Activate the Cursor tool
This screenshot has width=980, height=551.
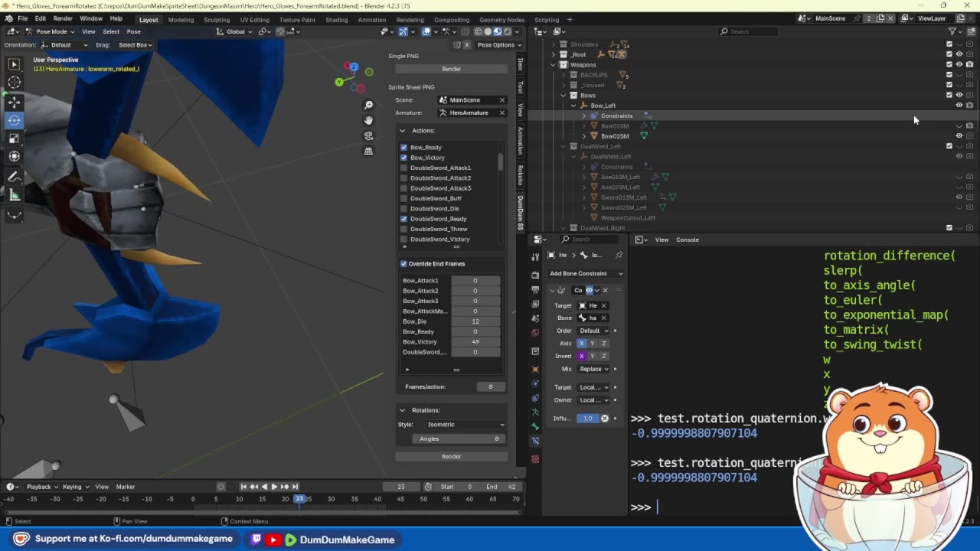coord(14,83)
